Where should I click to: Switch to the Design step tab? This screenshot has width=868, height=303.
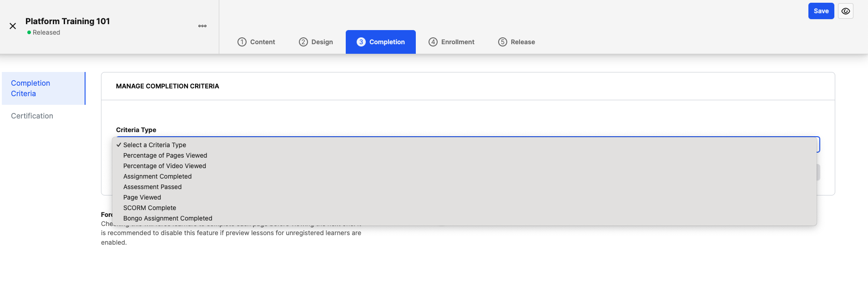316,42
